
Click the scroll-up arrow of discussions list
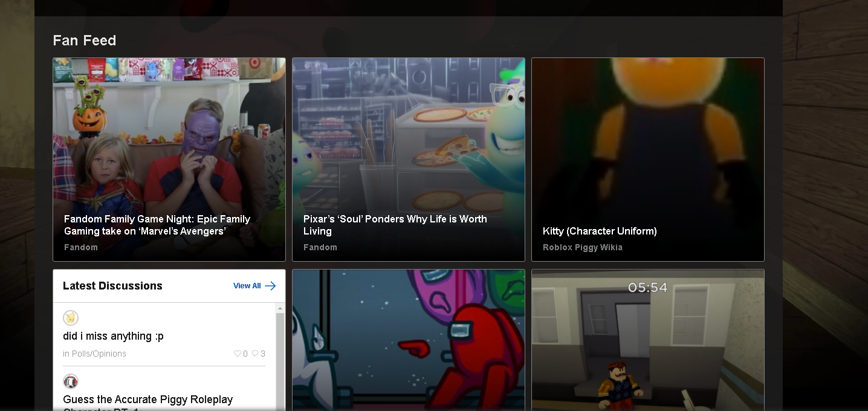pyautogui.click(x=280, y=308)
